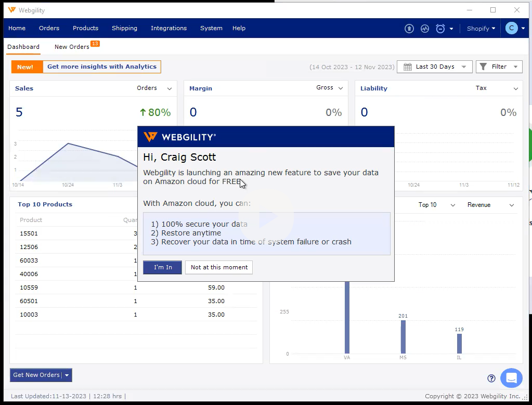This screenshot has height=405, width=532.
Task: Open the Help menu
Action: (239, 28)
